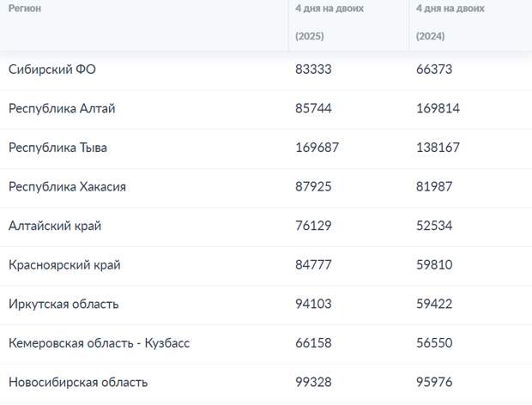Click the 2025 value 76129
The height and width of the screenshot is (405, 532).
tap(313, 226)
